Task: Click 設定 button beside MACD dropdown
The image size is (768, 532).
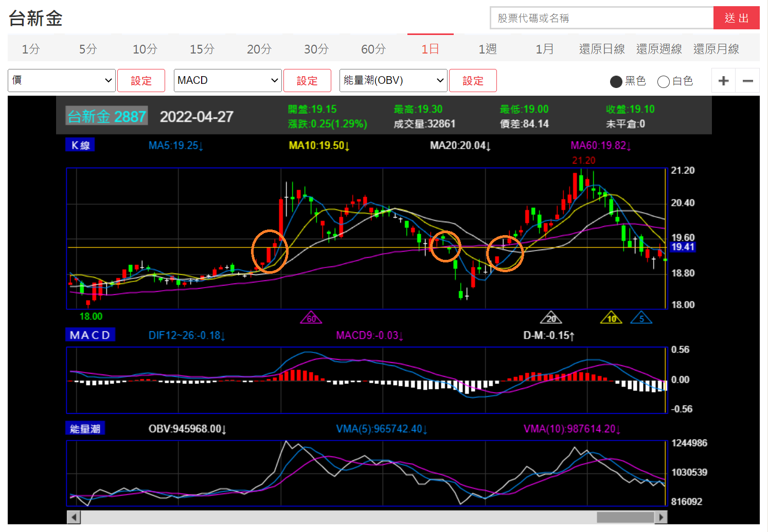Action: tap(307, 81)
